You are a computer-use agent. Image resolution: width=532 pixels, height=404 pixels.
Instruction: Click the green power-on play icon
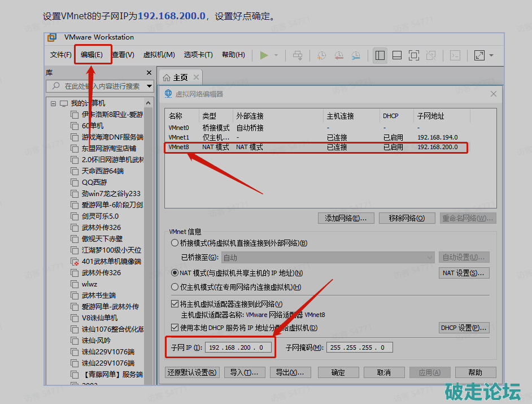click(264, 55)
